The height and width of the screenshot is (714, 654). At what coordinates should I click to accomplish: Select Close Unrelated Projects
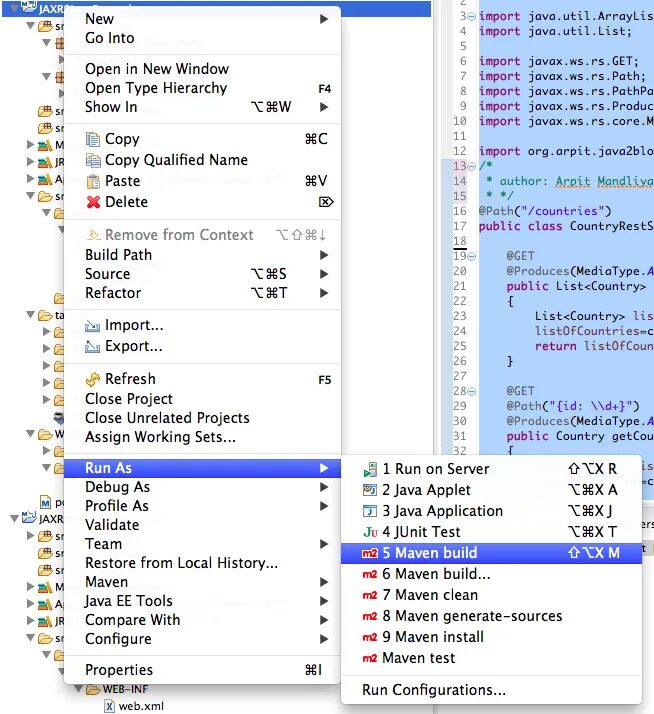[x=202, y=418]
